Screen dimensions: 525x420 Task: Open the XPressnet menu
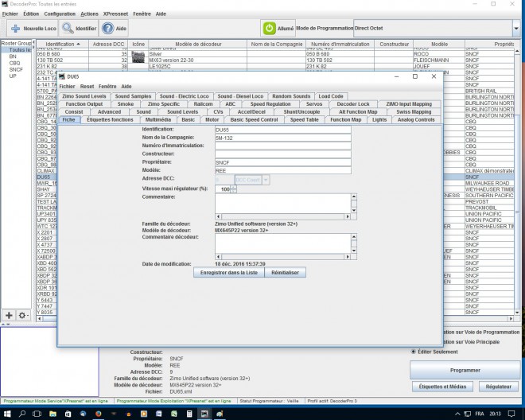[x=115, y=14]
